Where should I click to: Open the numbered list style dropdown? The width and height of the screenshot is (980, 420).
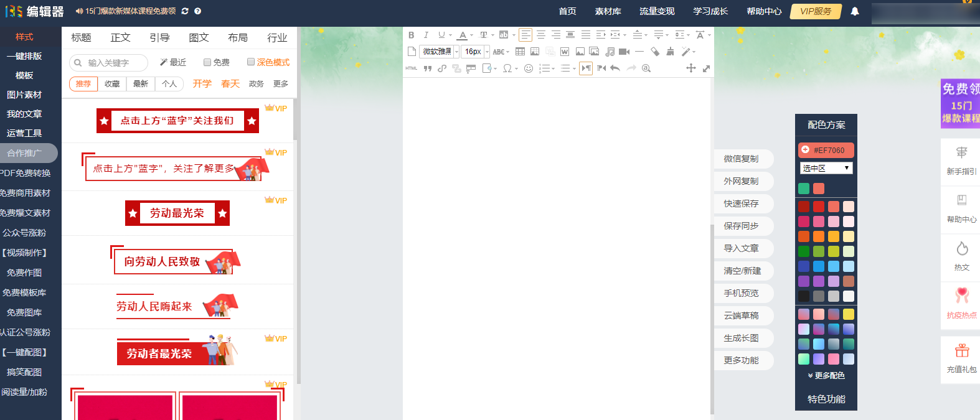552,68
